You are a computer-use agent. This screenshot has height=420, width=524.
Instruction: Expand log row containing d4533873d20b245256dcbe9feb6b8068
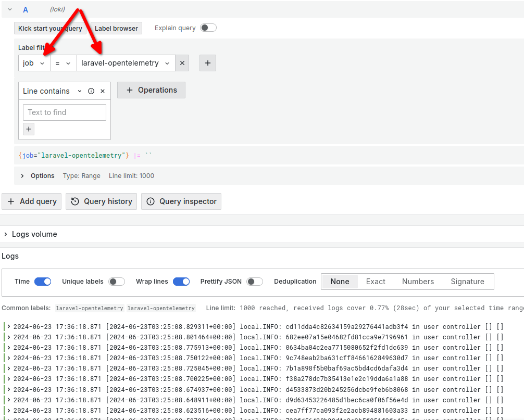[x=9, y=389]
